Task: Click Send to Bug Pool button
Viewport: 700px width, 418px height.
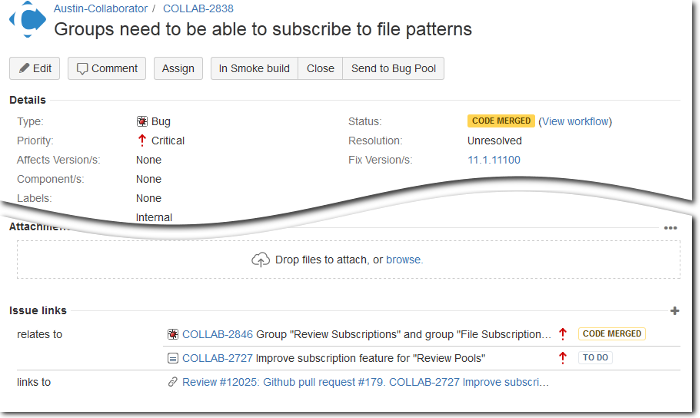Action: tap(393, 68)
